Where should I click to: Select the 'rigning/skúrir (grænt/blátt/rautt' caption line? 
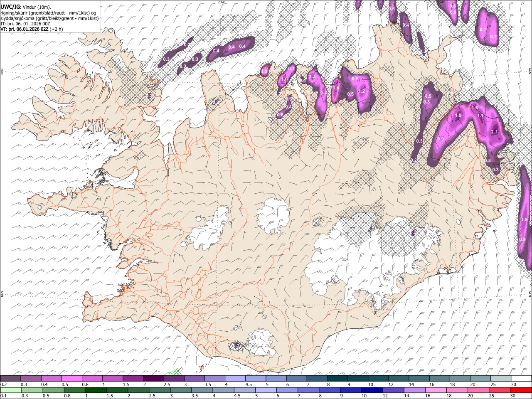(49, 12)
